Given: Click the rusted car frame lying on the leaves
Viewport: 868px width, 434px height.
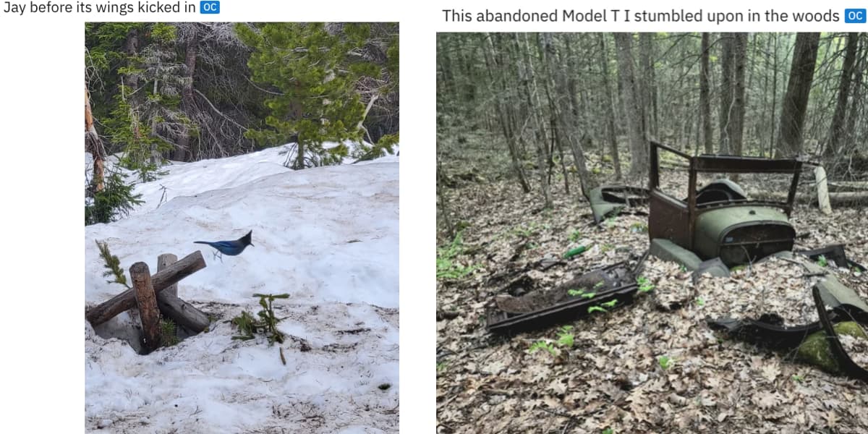Looking at the screenshot, I should [561, 297].
